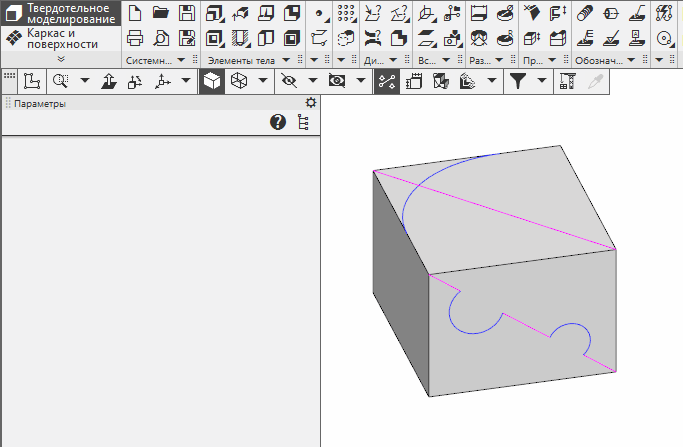The image size is (683, 447).
Task: Save the document with the floppy icon
Action: (x=187, y=14)
